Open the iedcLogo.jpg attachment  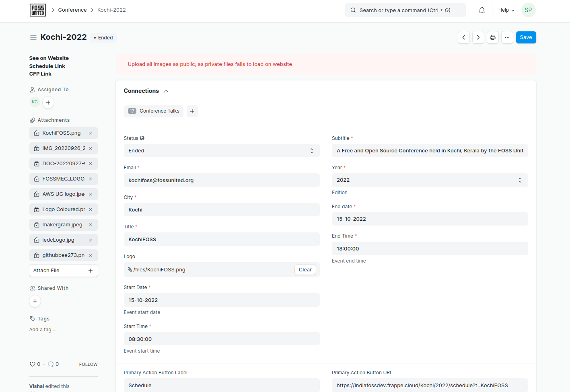[58, 240]
